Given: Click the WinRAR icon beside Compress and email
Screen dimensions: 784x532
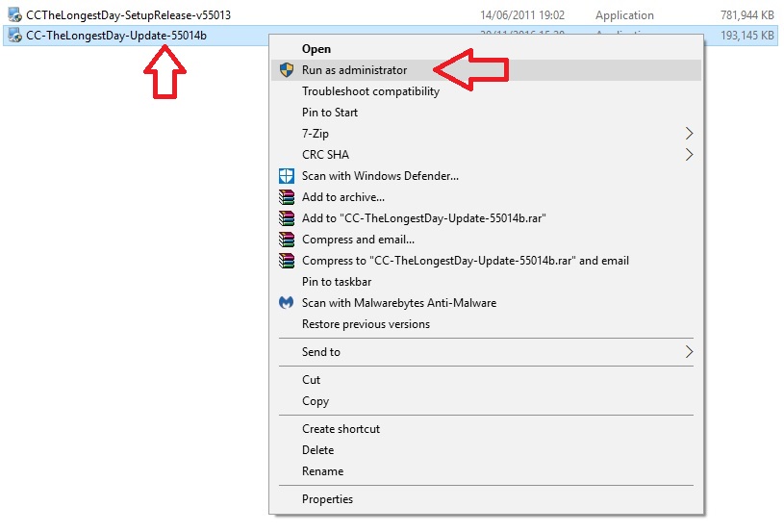Looking at the screenshot, I should pyautogui.click(x=287, y=240).
